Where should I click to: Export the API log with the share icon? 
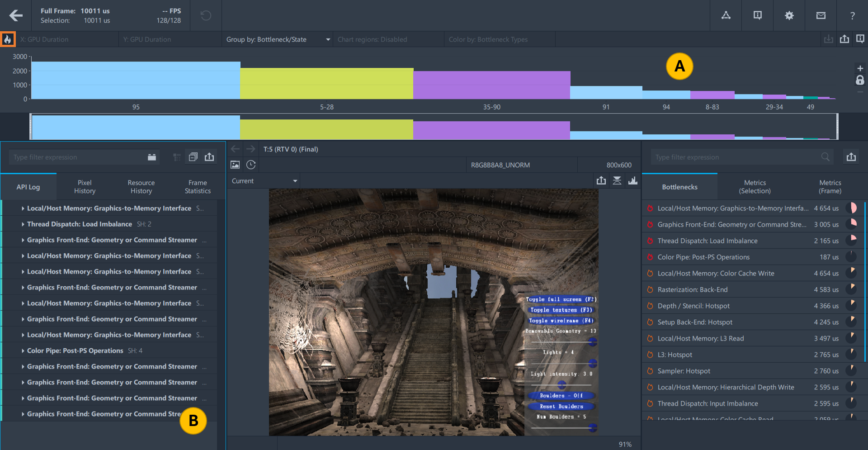[209, 157]
